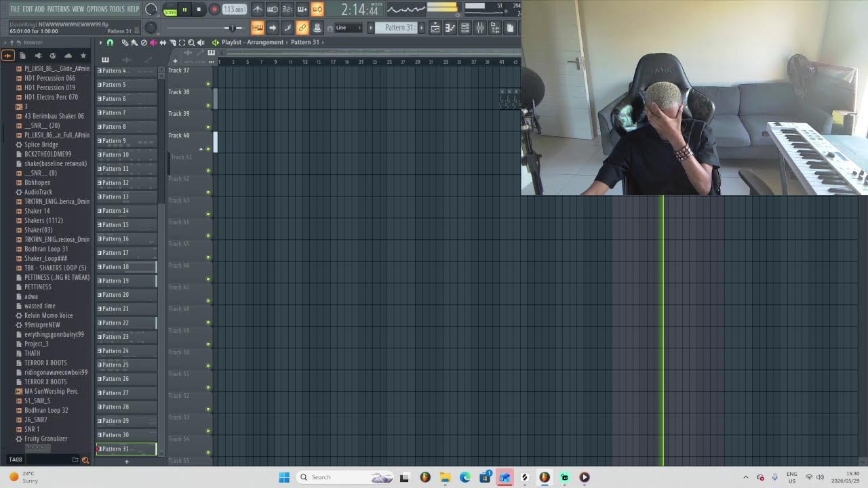Step to previous pattern using left arrow

[371, 28]
